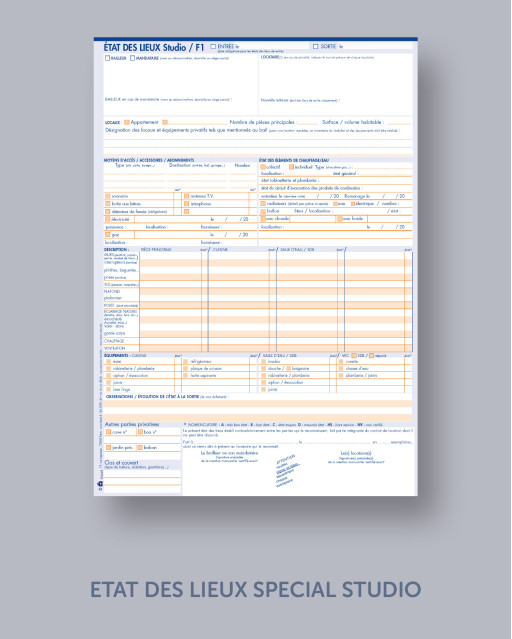Check the lave linge box
The image size is (512, 639).
point(108,389)
